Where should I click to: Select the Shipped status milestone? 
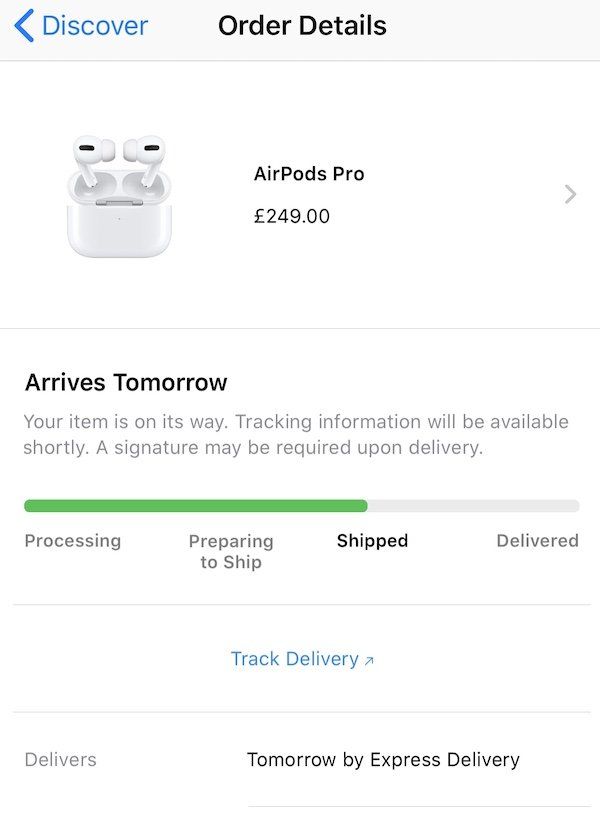pos(371,540)
